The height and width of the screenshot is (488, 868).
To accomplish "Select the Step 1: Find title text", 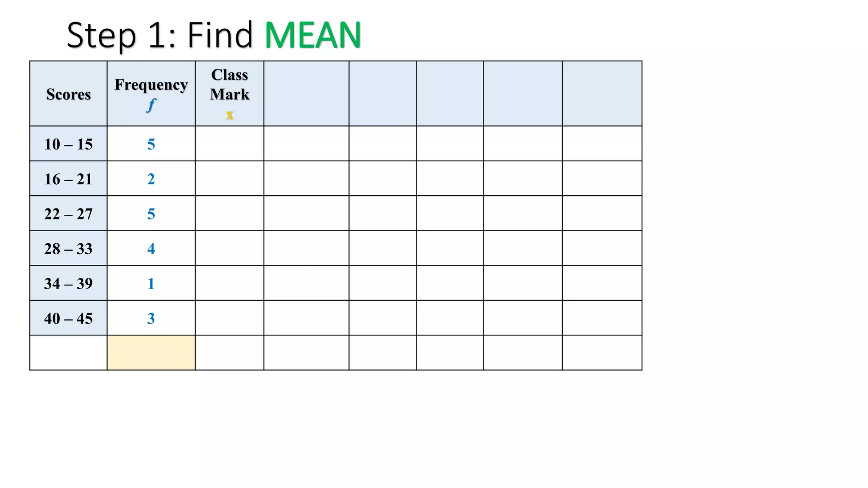I will [160, 35].
